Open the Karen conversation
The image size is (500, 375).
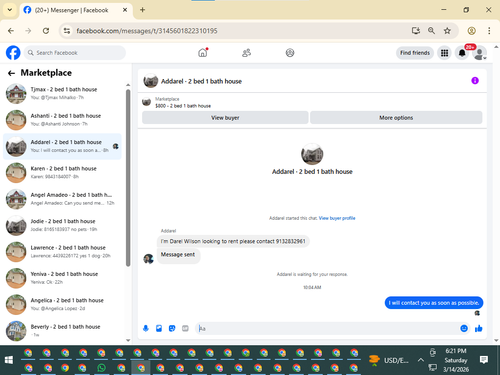(62, 173)
